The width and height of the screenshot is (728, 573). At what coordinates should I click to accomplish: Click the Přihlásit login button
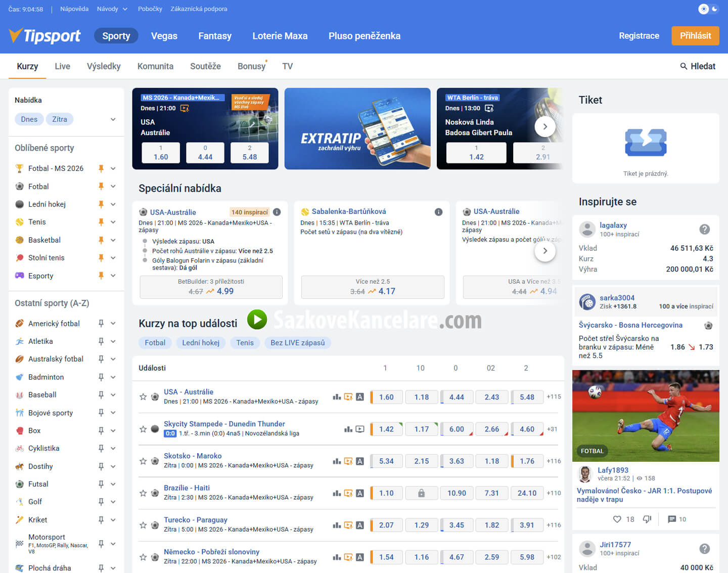click(x=695, y=36)
